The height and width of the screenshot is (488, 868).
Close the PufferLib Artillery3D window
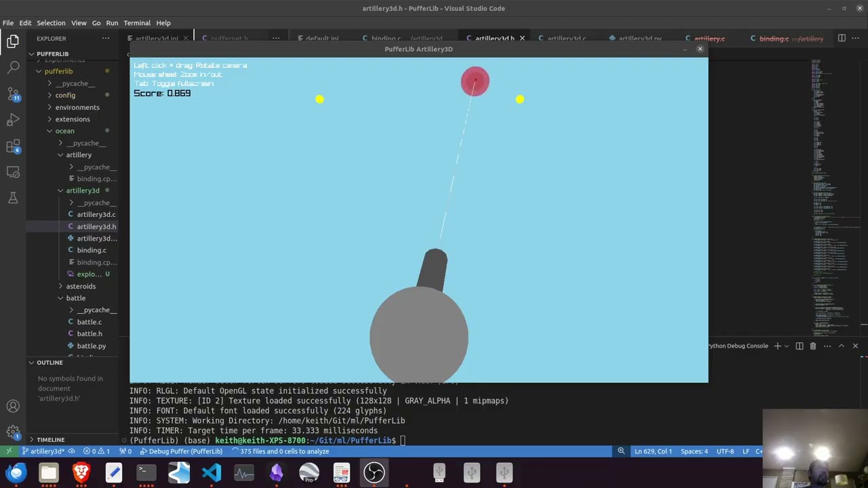pos(700,49)
